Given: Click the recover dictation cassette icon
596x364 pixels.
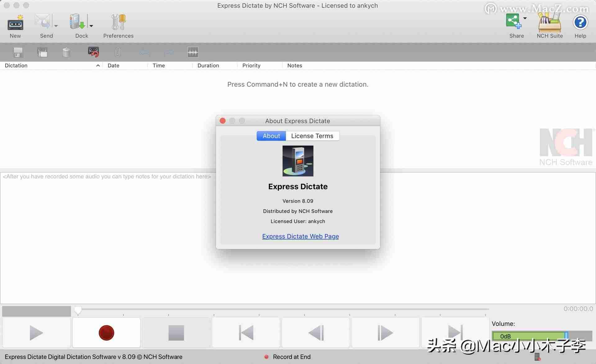Looking at the screenshot, I should point(93,52).
